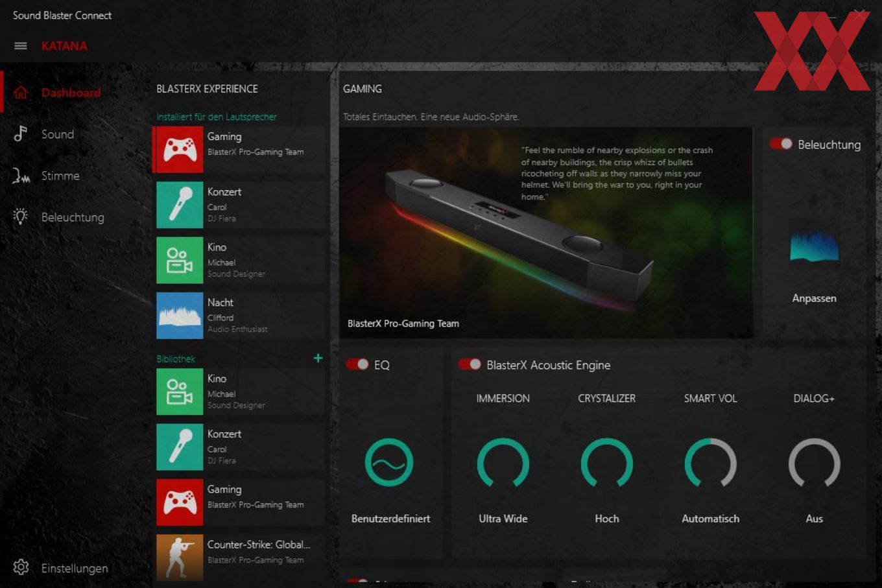
Task: Click the Ultra Wide immersion label
Action: point(503,519)
